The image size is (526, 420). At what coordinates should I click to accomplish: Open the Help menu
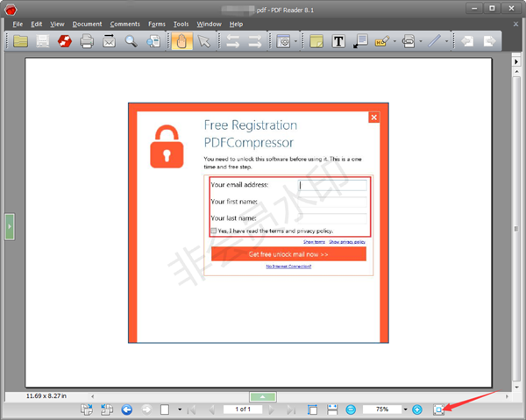[236, 25]
